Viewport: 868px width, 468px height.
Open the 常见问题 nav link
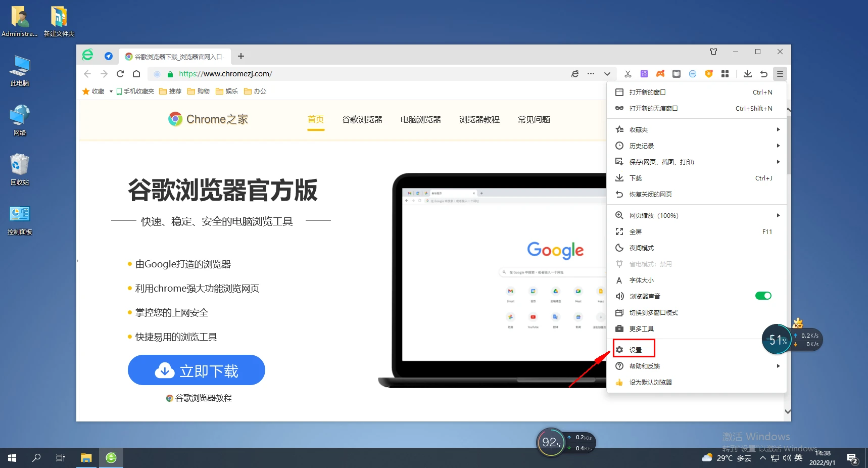(534, 120)
